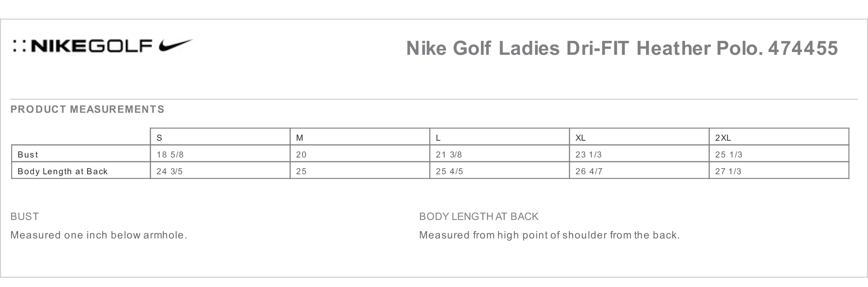Click the S size column header

159,138
